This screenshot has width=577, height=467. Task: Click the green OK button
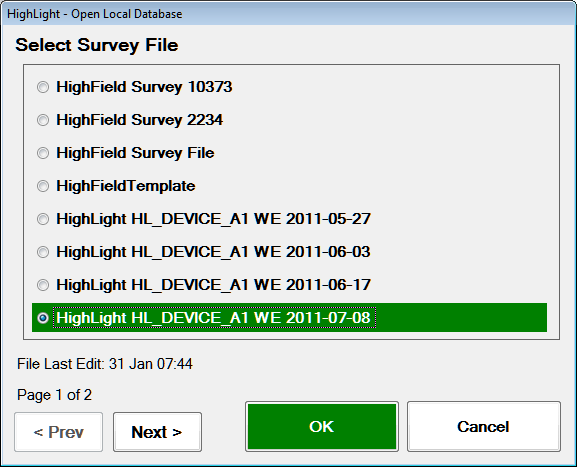coord(322,427)
